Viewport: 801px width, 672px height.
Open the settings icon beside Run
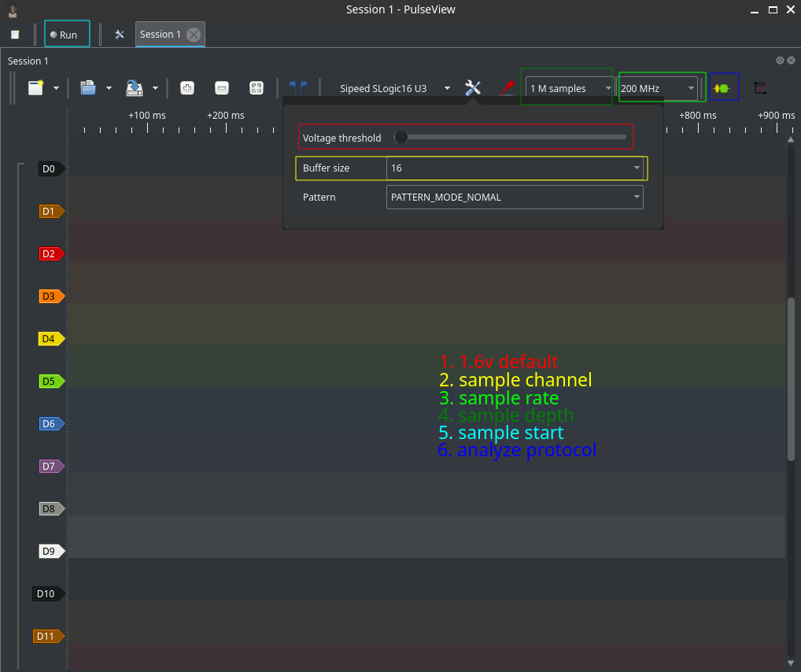pyautogui.click(x=120, y=35)
